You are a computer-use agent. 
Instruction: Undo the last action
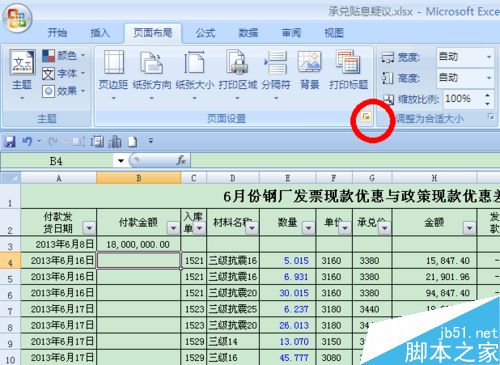click(27, 142)
